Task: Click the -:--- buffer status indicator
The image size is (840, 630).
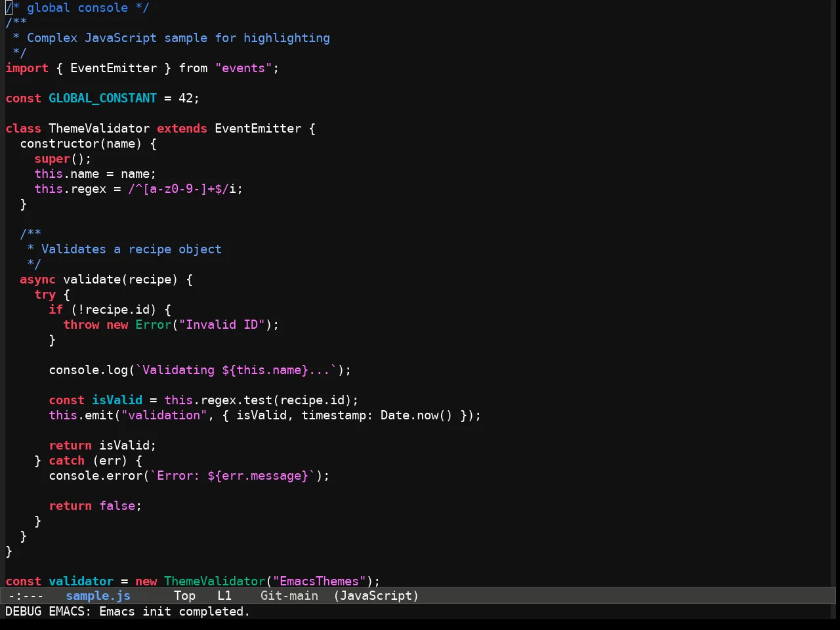Action: 26,596
